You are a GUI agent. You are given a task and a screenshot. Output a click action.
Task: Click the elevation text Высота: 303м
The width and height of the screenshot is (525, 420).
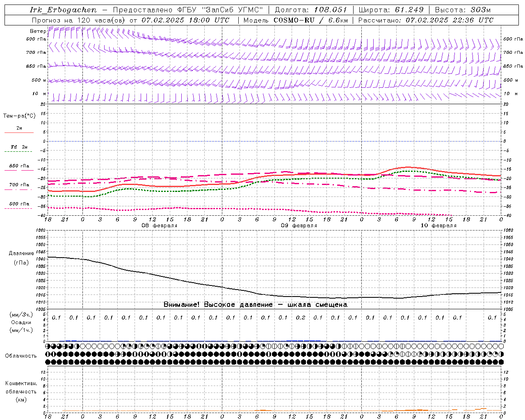(x=463, y=10)
